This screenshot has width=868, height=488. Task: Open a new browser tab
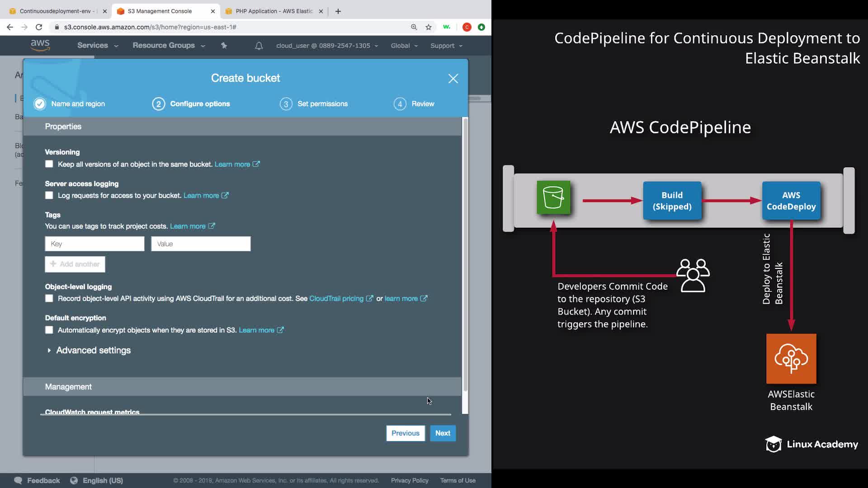coord(338,11)
